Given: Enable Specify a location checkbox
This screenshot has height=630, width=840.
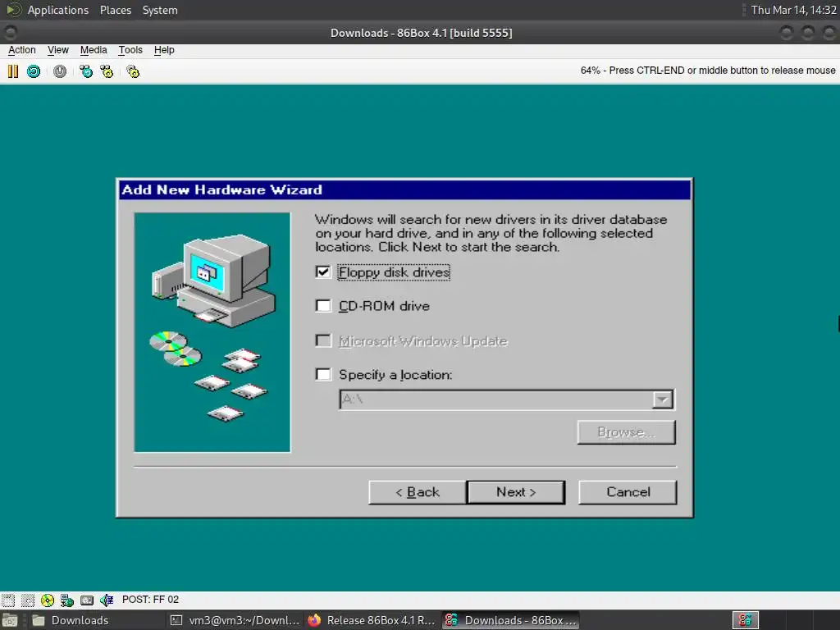Looking at the screenshot, I should [x=323, y=374].
